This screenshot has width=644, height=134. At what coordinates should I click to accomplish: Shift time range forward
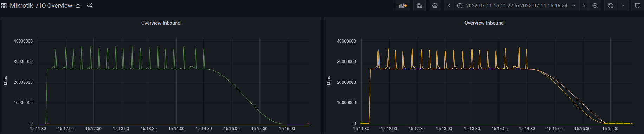[584, 6]
